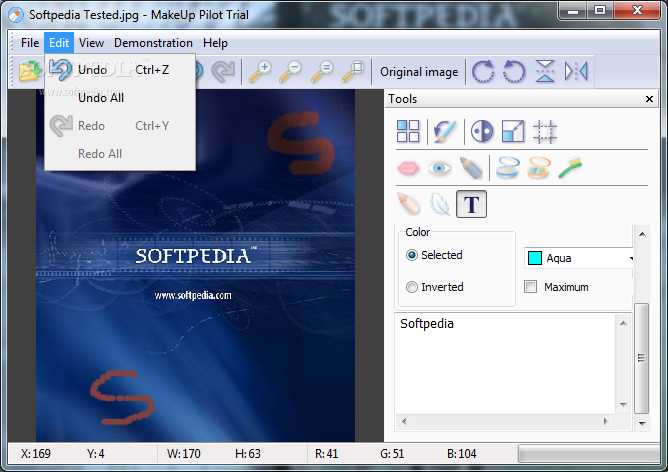Click the B:104 status bar value
The height and width of the screenshot is (472, 668).
(461, 454)
